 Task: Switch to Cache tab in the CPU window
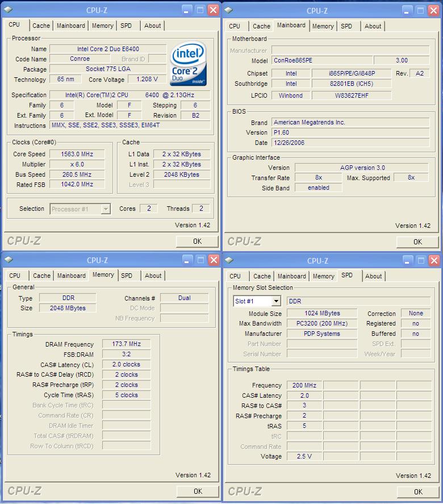tap(41, 26)
